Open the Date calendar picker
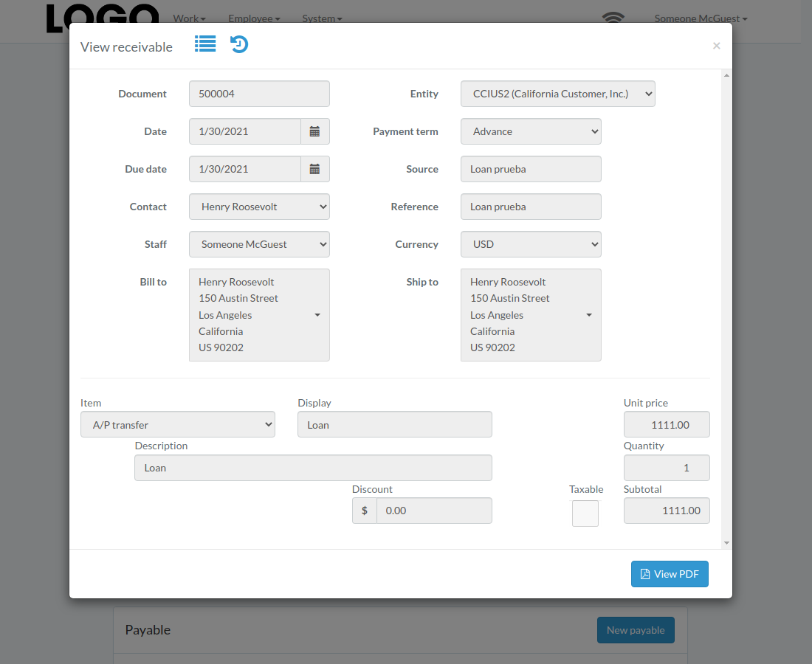 click(x=315, y=131)
